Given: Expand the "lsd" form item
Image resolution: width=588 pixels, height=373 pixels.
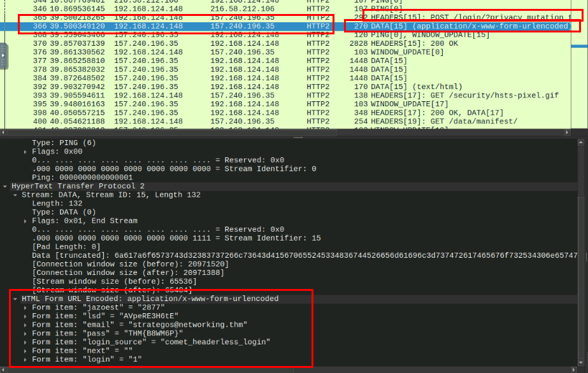Looking at the screenshot, I should coord(25,316).
